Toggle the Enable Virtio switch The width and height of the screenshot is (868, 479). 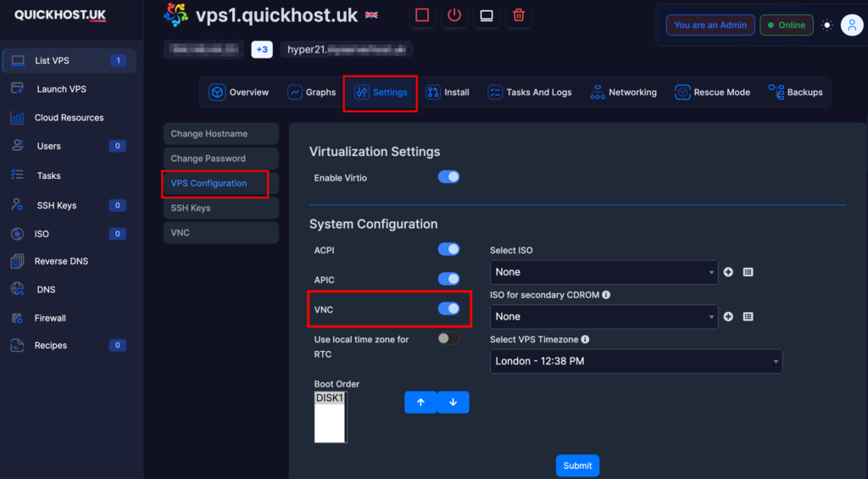click(448, 177)
